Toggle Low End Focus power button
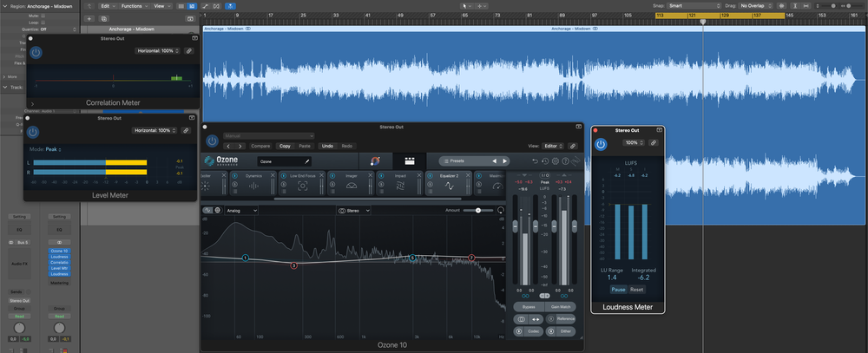The image size is (868, 353). pos(283,176)
